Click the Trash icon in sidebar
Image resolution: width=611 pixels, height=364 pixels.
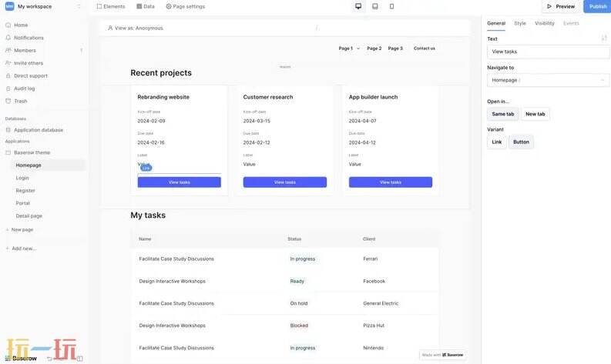pyautogui.click(x=8, y=101)
